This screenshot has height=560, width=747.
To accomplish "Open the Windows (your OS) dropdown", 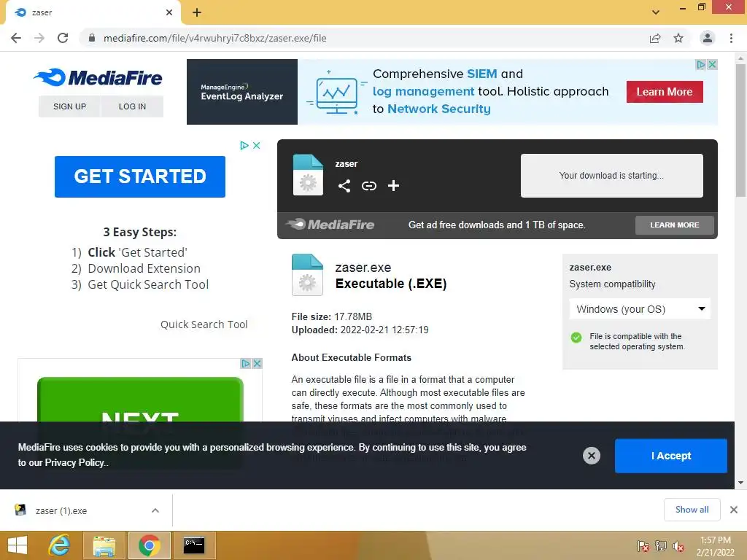I will (x=640, y=309).
